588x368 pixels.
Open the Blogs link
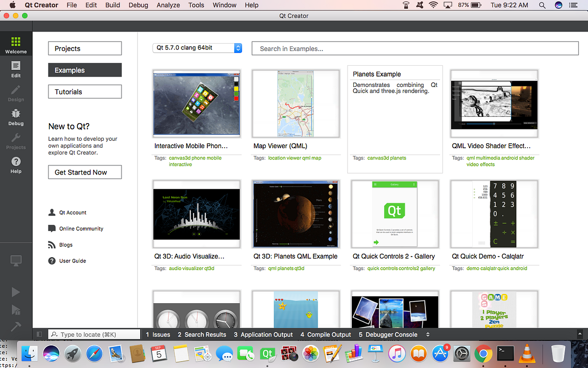66,245
